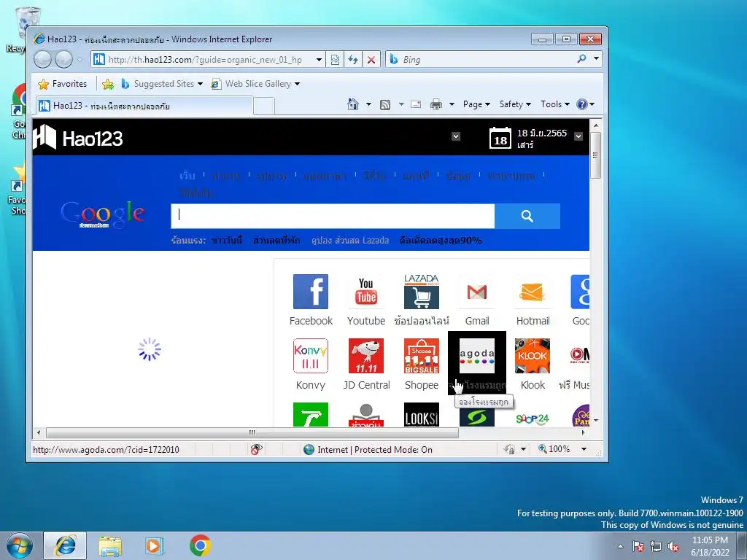Image resolution: width=747 pixels, height=560 pixels.
Task: Open the Klook shortcut icon
Action: click(532, 356)
